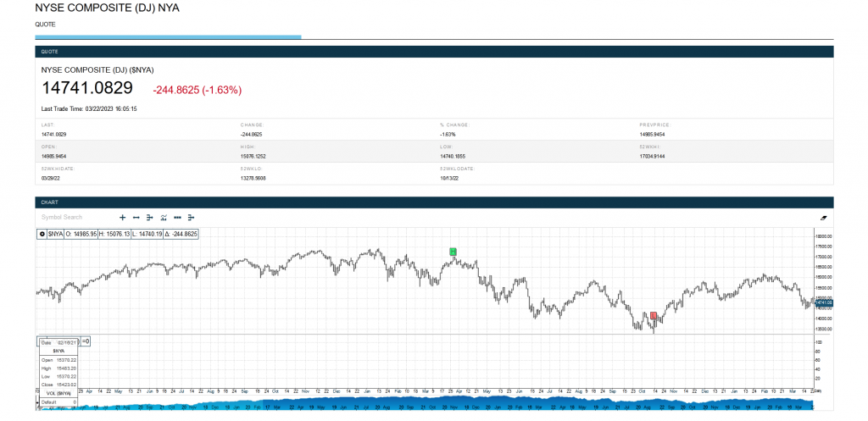Click the L: 14740.19 low value box
Viewport: 868px width, 421px height.
tap(147, 234)
